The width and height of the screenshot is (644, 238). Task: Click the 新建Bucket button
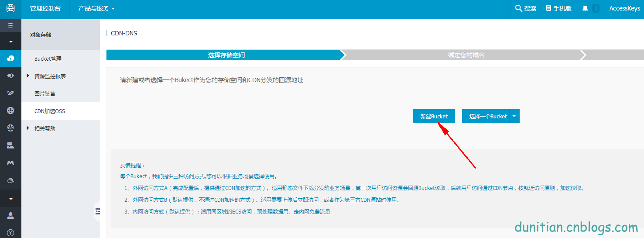(434, 116)
